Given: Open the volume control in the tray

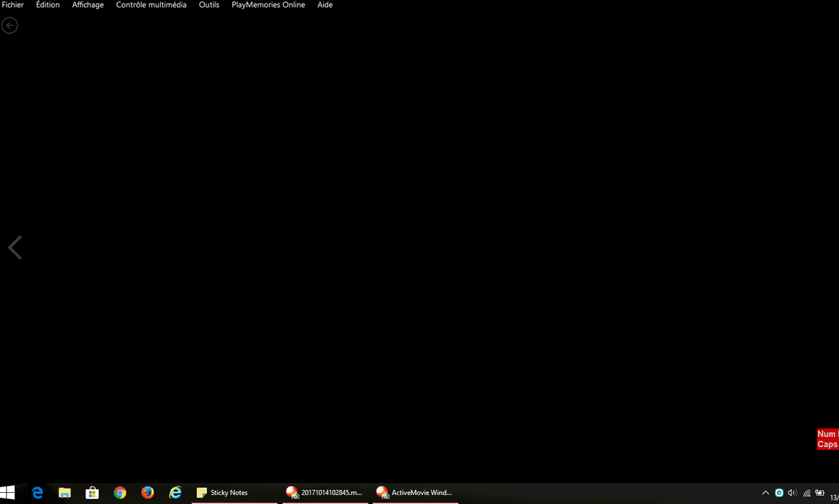Looking at the screenshot, I should click(x=792, y=492).
